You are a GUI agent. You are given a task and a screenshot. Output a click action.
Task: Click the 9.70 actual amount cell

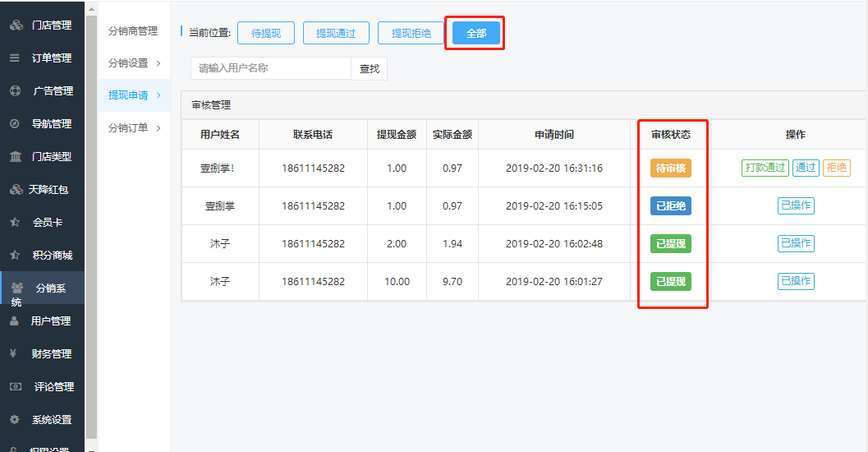point(452,281)
